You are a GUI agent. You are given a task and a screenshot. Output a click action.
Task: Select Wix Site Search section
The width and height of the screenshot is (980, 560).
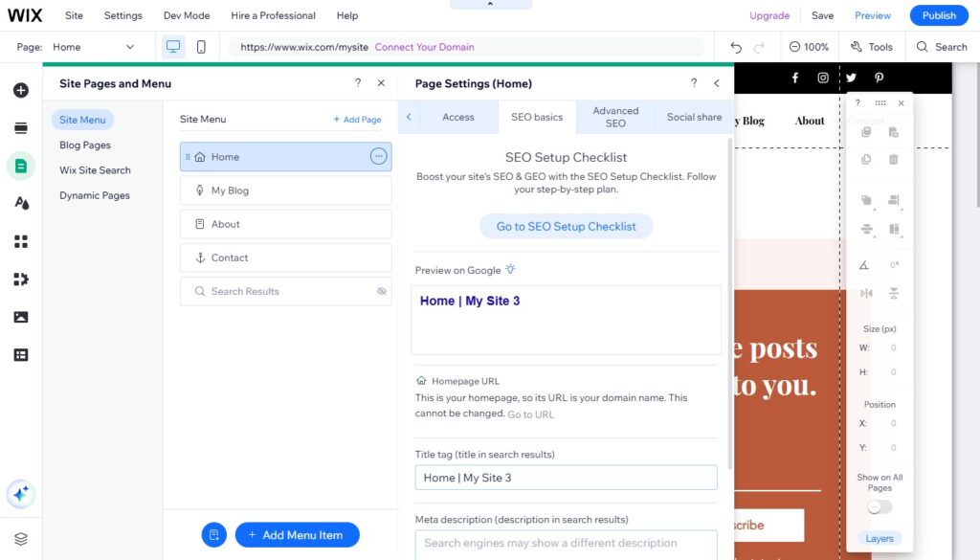(95, 170)
